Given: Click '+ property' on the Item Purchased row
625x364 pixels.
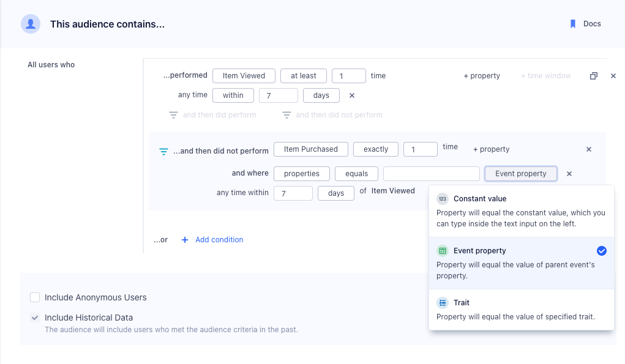Looking at the screenshot, I should [x=490, y=149].
